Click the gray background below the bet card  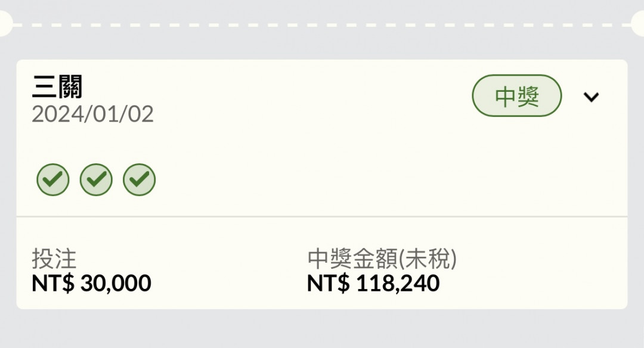(x=322, y=328)
